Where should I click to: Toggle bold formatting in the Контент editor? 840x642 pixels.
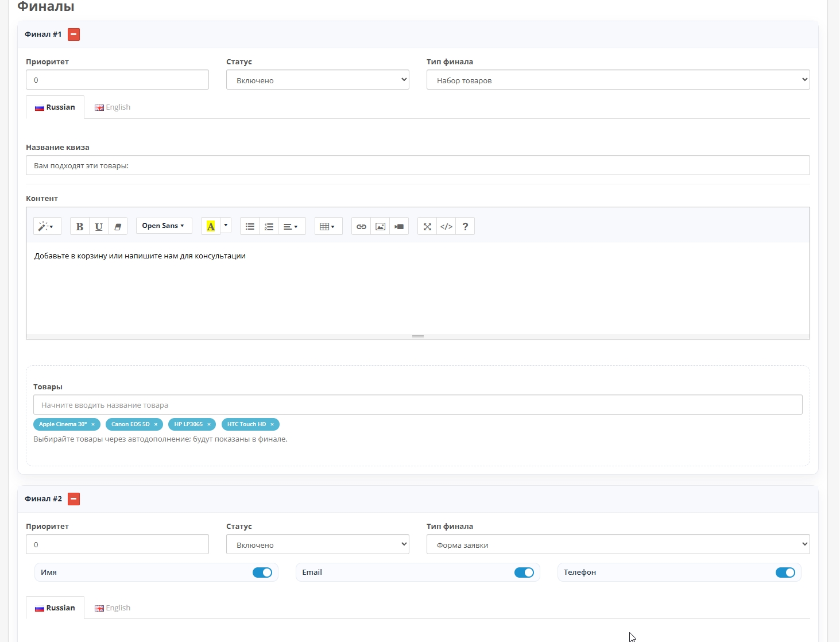[x=80, y=226]
